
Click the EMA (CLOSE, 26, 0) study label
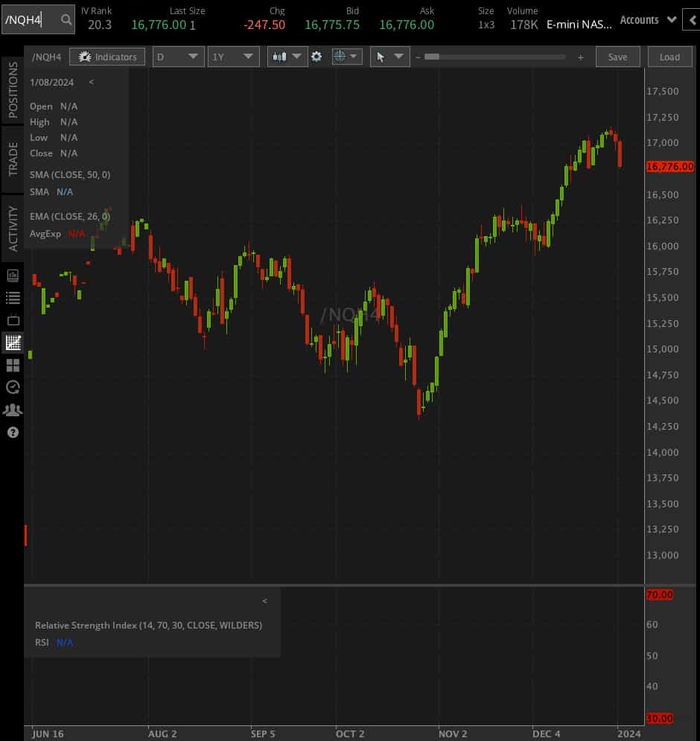tap(70, 216)
